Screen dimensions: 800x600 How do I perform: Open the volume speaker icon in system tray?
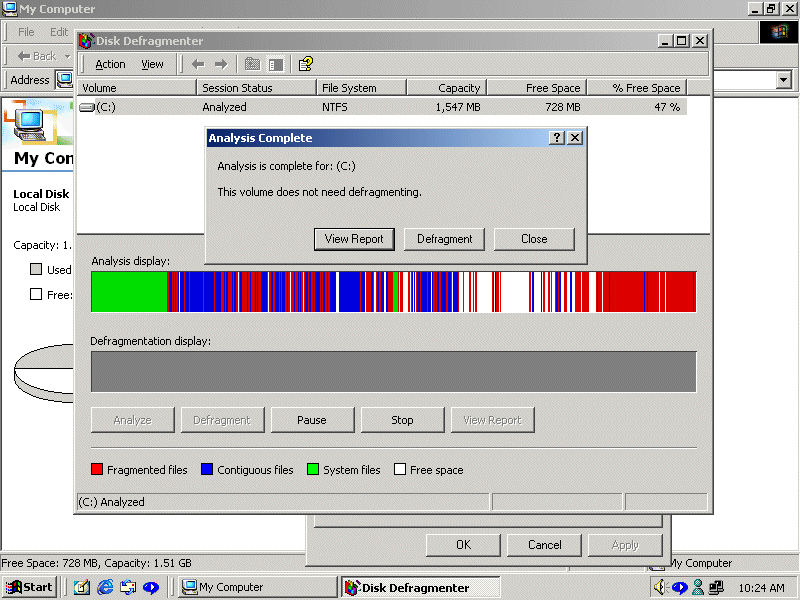point(660,587)
